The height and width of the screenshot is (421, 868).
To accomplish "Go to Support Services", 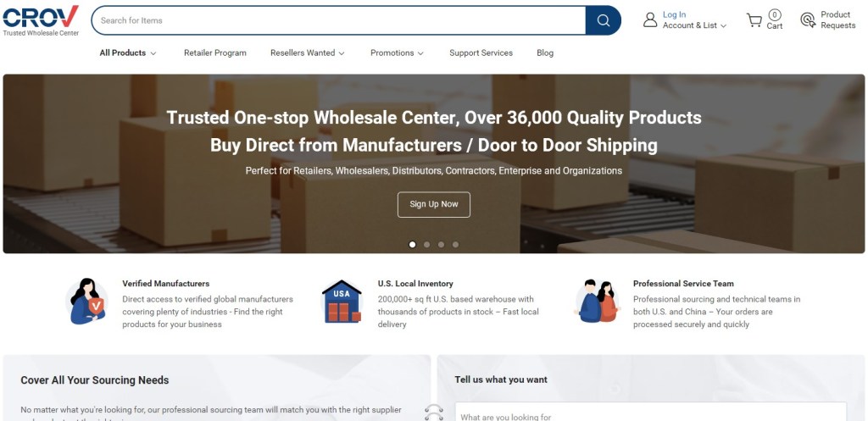I will click(481, 53).
